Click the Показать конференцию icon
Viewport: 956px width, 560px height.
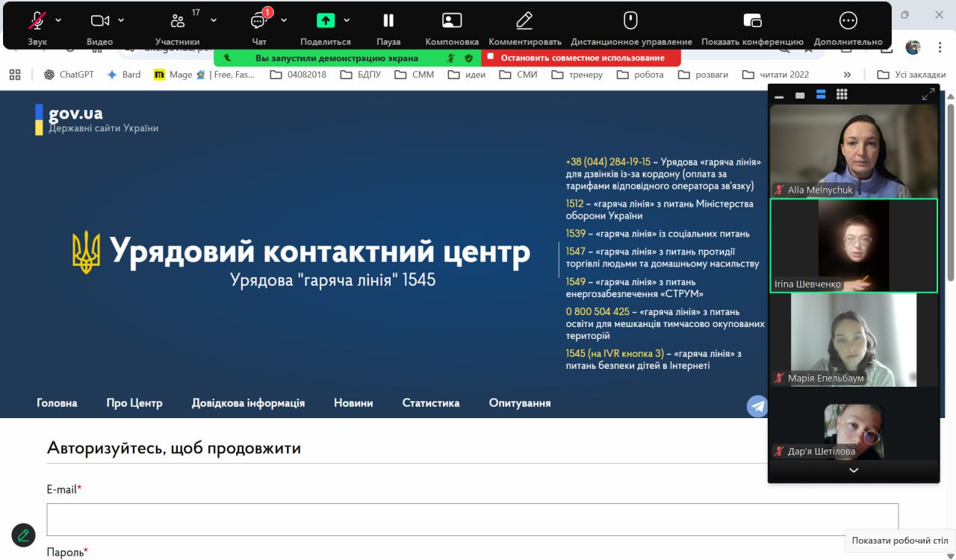click(x=752, y=21)
